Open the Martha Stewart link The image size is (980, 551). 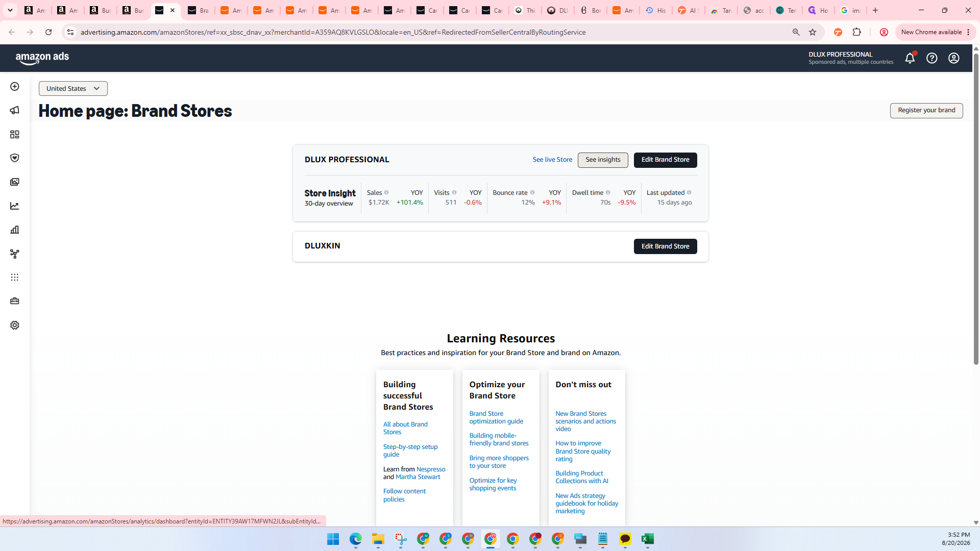tap(418, 477)
